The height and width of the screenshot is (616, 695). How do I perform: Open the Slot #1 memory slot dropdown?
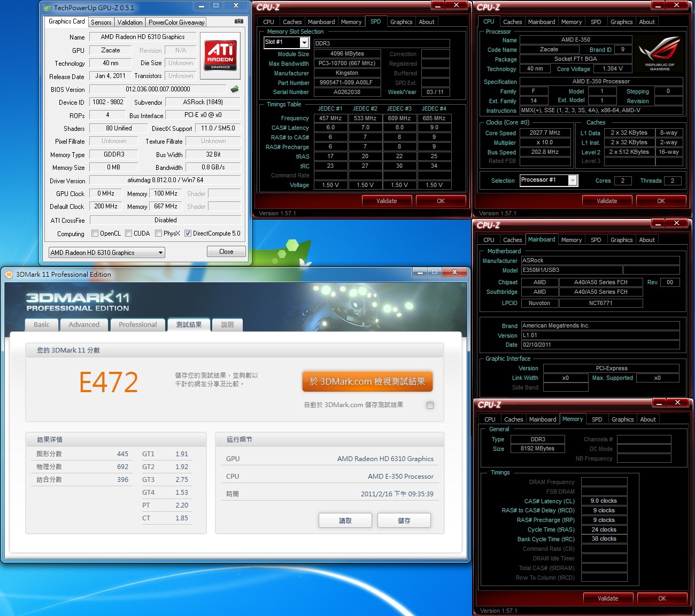(286, 42)
